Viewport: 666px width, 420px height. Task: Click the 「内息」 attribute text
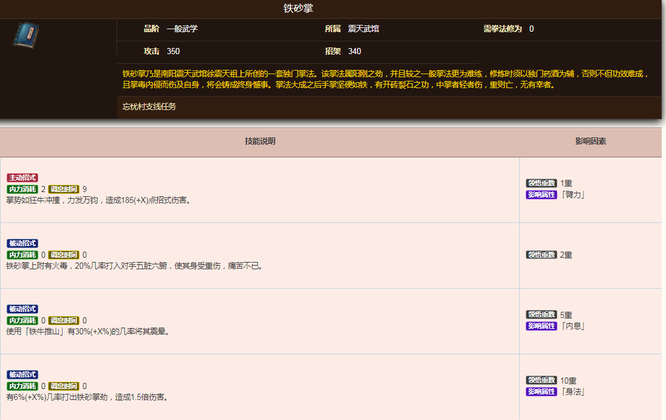(x=573, y=326)
